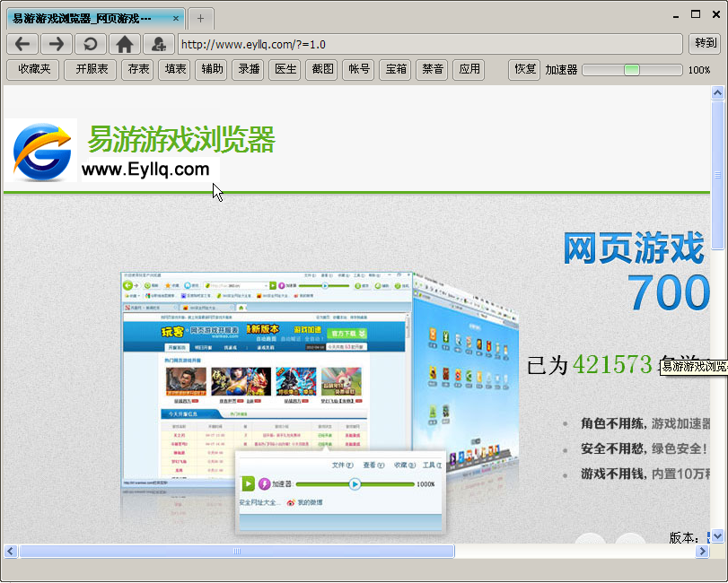Click the 录播 record button
728x583 pixels.
coord(249,70)
